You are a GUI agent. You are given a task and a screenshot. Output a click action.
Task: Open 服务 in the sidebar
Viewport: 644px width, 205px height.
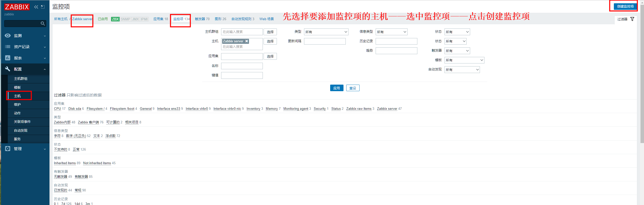pyautogui.click(x=17, y=139)
